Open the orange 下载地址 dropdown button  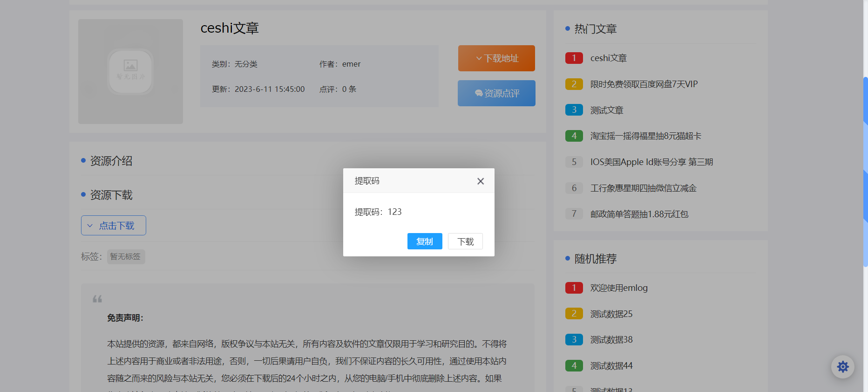point(496,58)
